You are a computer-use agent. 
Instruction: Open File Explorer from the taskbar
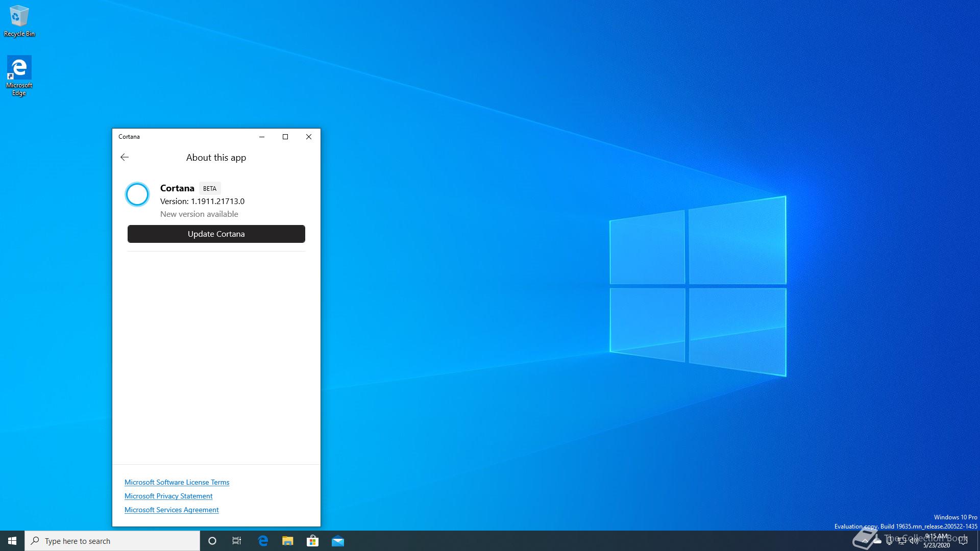pos(288,541)
